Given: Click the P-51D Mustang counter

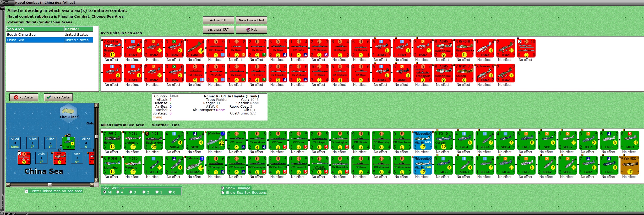Looking at the screenshot, I should pyautogui.click(x=133, y=165).
